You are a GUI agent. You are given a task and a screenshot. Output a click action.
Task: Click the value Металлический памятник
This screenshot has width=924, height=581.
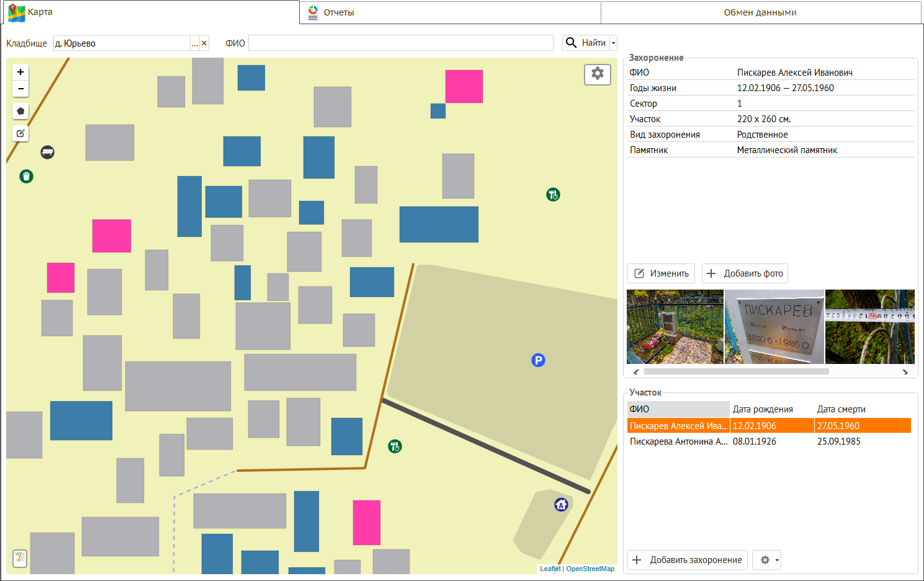[x=787, y=150]
